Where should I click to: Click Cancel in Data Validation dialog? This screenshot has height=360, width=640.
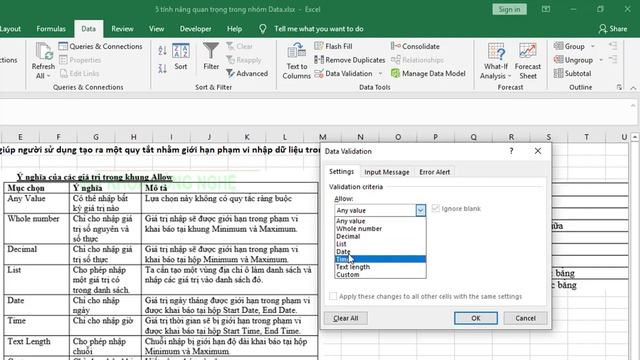525,318
